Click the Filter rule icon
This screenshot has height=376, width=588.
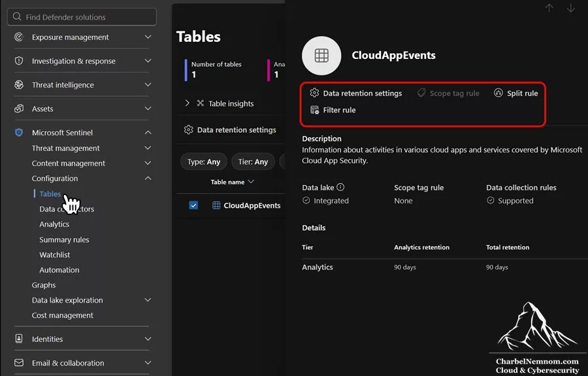point(314,110)
